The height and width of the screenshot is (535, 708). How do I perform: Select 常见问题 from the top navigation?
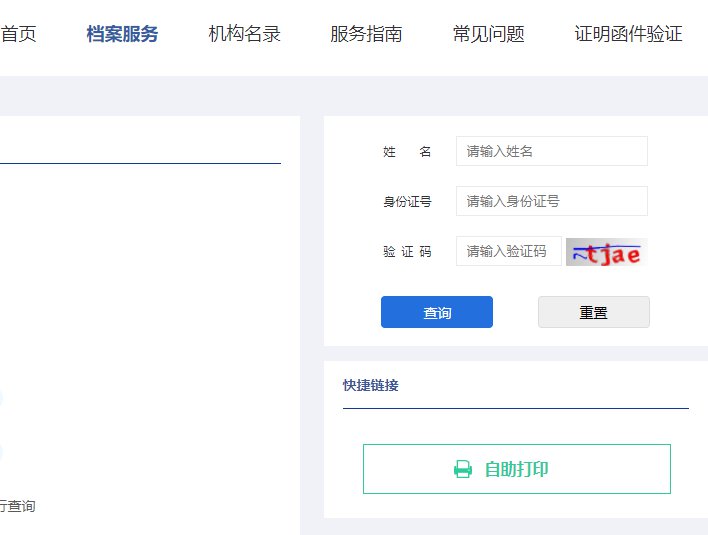pos(488,34)
